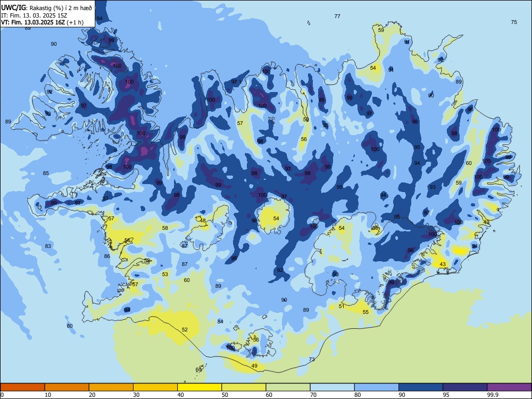This screenshot has width=532, height=399.
Task: Click the '95' legend scale label below the color bar
Action: coord(446,395)
